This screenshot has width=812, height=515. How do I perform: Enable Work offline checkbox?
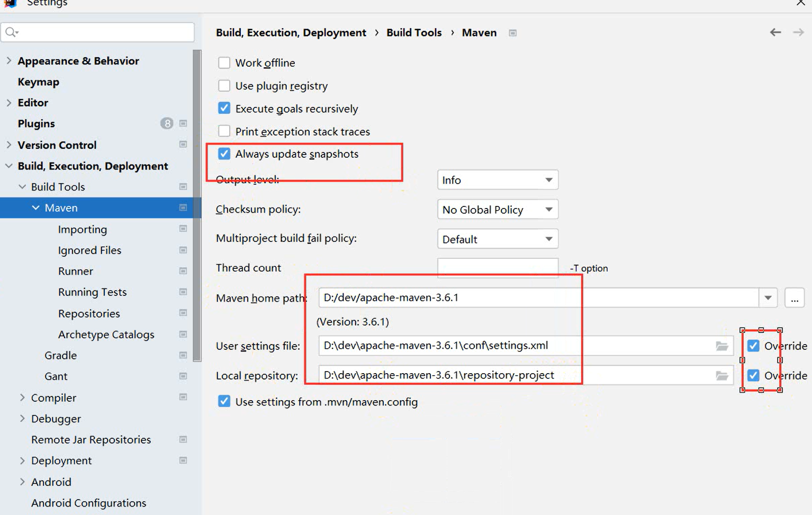[x=224, y=62]
